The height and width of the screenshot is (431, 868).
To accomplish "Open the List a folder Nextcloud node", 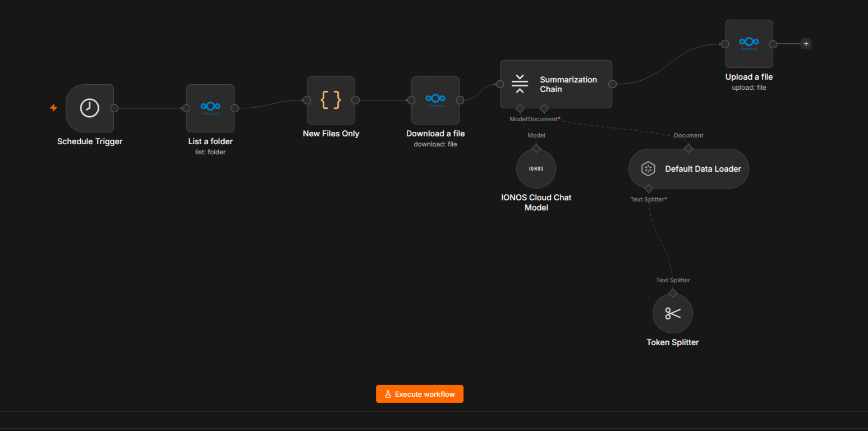I will [x=210, y=108].
